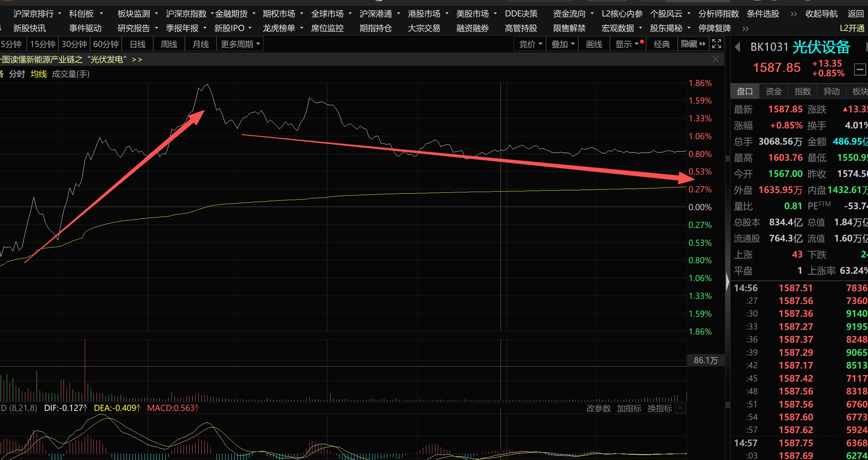The image size is (868, 460).
Task: Go to previous sector with left arrow
Action: coord(737,47)
